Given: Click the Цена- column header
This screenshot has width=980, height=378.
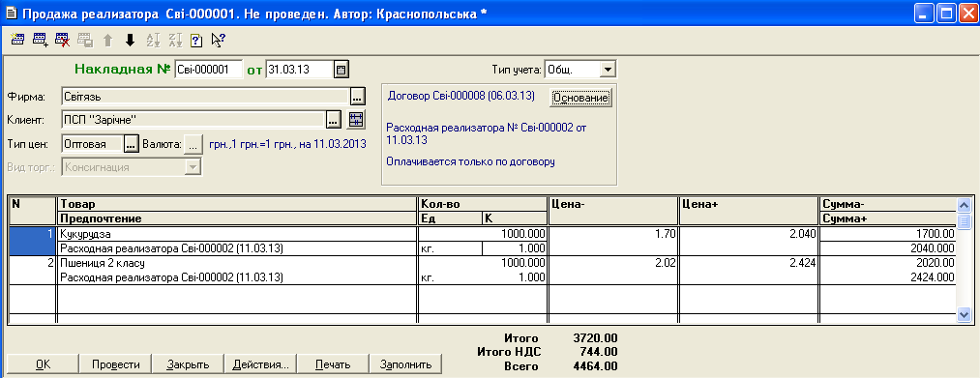Looking at the screenshot, I should click(x=613, y=211).
